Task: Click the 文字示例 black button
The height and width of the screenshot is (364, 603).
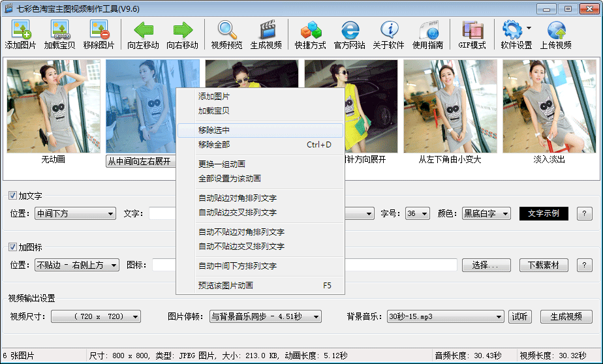Action: coord(544,213)
